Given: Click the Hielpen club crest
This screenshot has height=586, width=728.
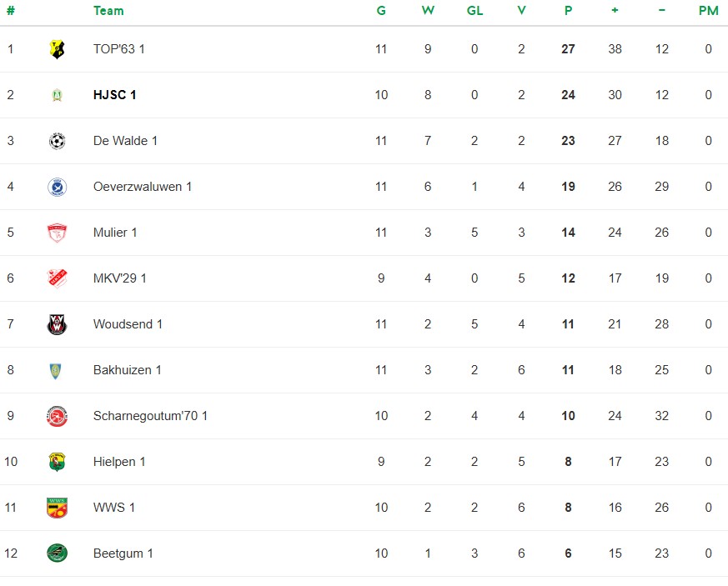Looking at the screenshot, I should pyautogui.click(x=57, y=462).
